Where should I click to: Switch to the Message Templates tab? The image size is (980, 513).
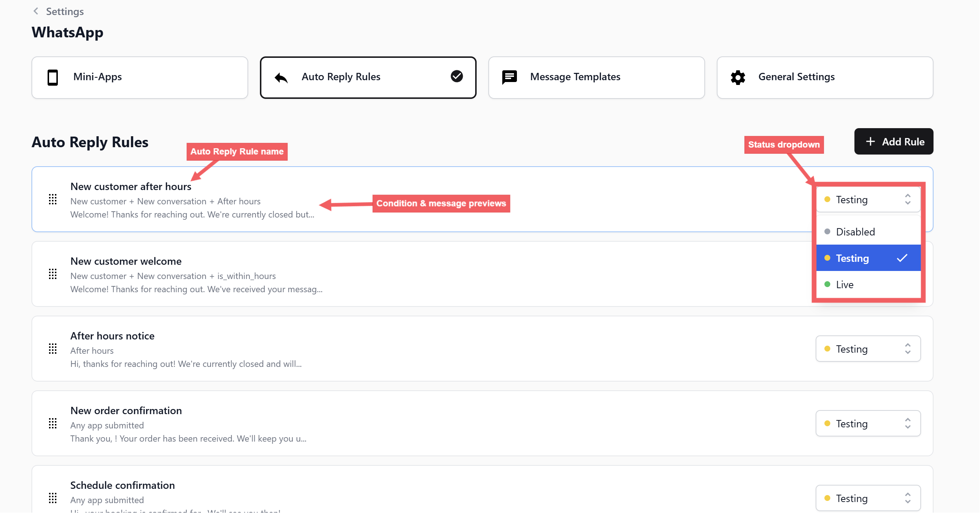[596, 77]
